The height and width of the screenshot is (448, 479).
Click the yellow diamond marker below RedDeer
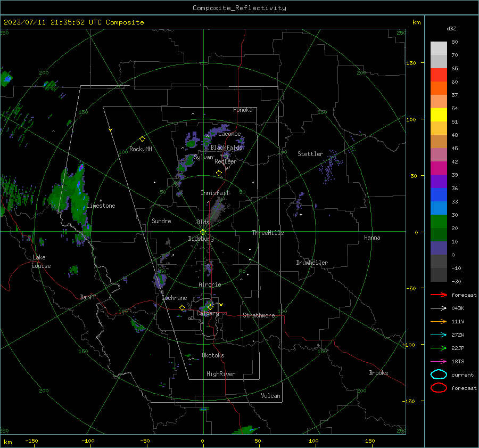(219, 173)
